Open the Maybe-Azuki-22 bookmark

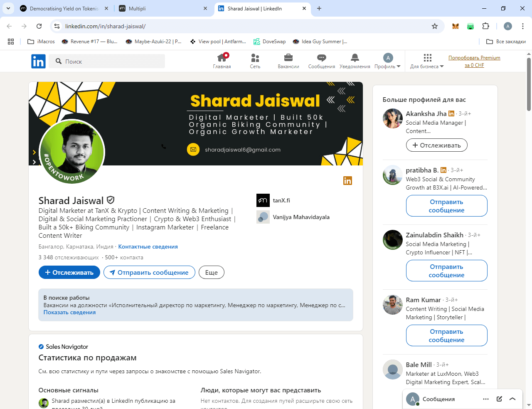(153, 42)
